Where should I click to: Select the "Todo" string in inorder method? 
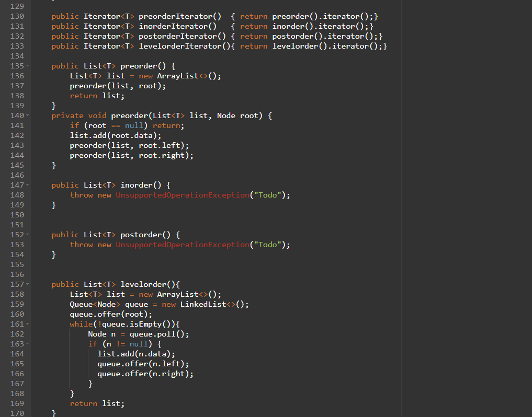click(x=268, y=194)
